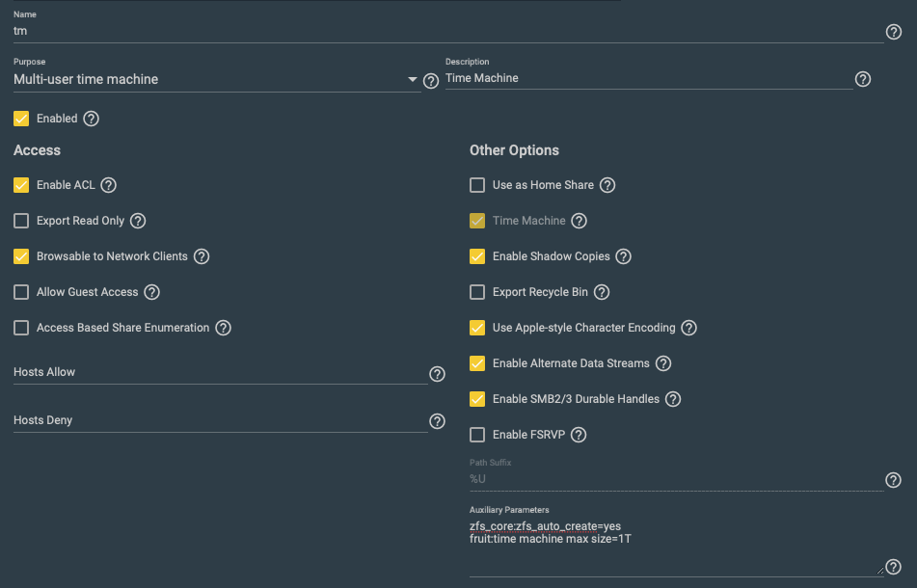
Task: Show help for Enable FSRVP option
Action: pyautogui.click(x=579, y=435)
